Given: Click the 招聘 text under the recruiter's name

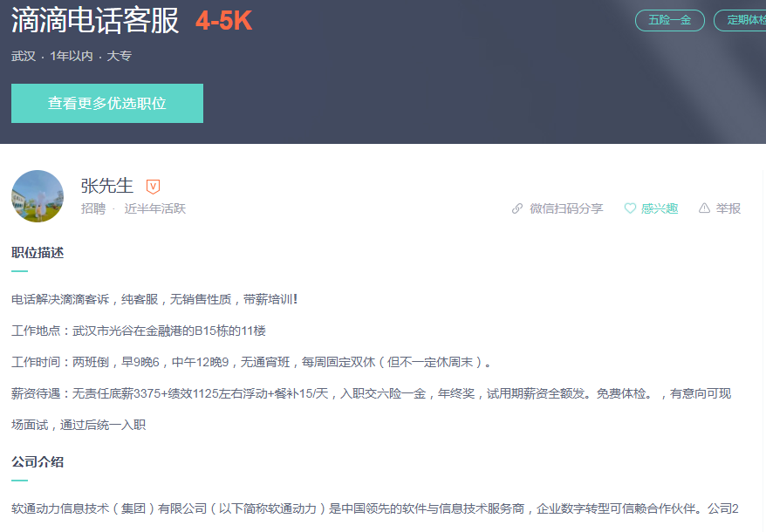Looking at the screenshot, I should point(92,208).
